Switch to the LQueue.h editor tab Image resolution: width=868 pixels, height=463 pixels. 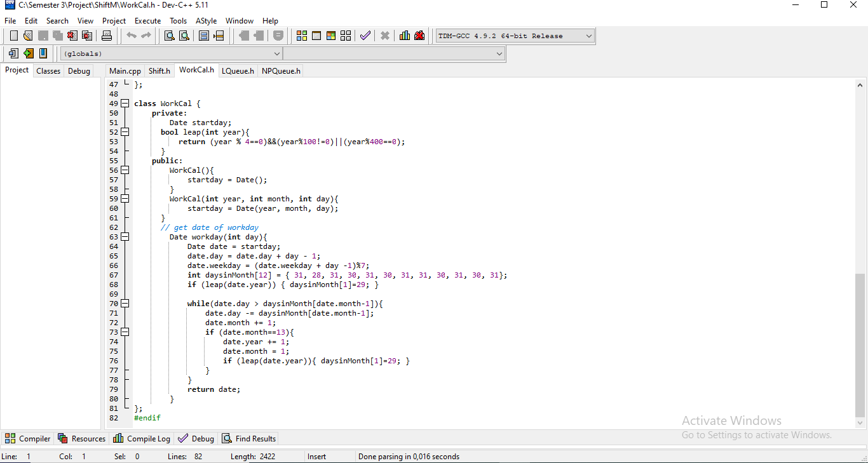coord(238,71)
